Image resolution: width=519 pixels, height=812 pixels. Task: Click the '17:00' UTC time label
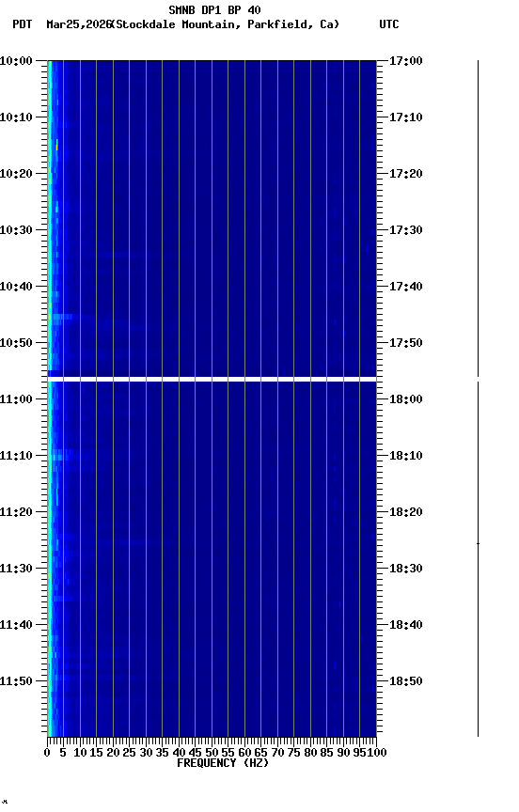click(406, 61)
